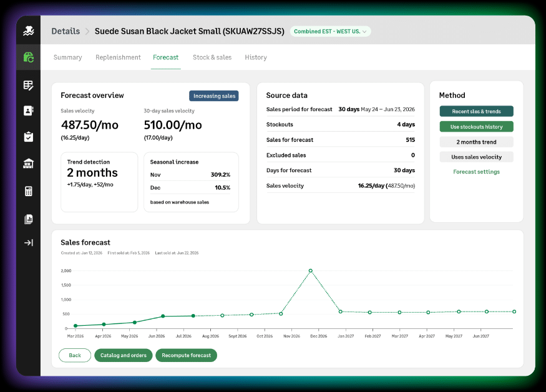The image size is (546, 392).
Task: Switch to the Stock & sales tab
Action: (x=212, y=57)
